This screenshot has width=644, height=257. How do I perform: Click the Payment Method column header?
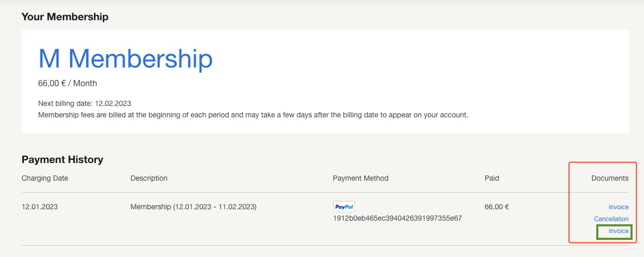[x=361, y=178]
